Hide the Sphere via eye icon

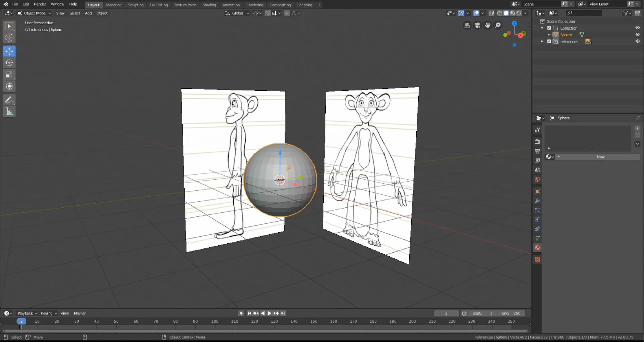click(x=637, y=35)
